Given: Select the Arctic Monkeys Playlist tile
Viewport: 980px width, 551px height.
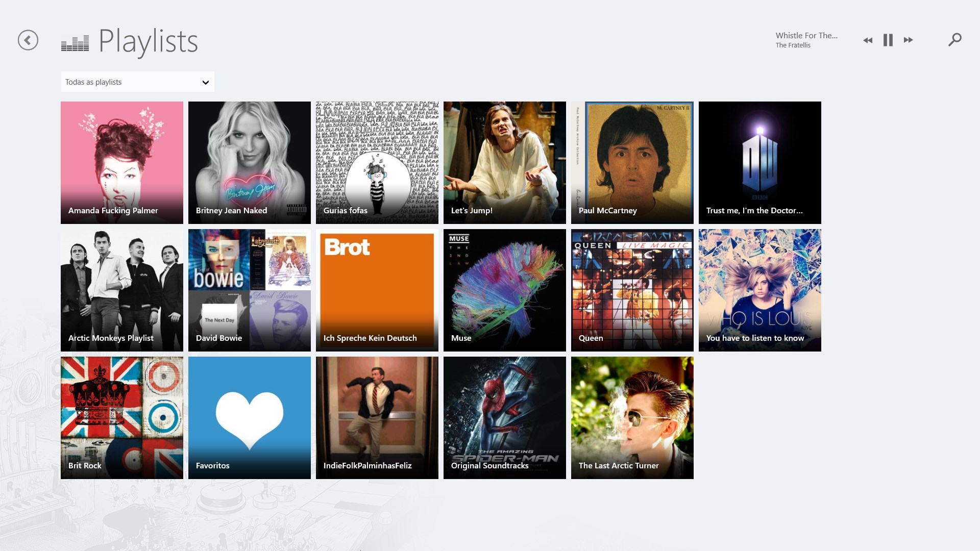Looking at the screenshot, I should [122, 290].
